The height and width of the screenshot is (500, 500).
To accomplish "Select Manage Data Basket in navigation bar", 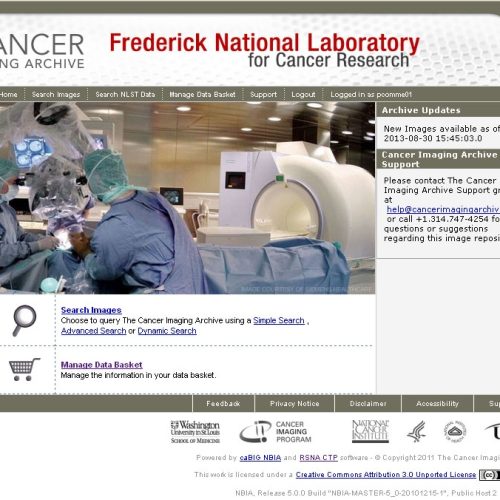I will click(202, 95).
